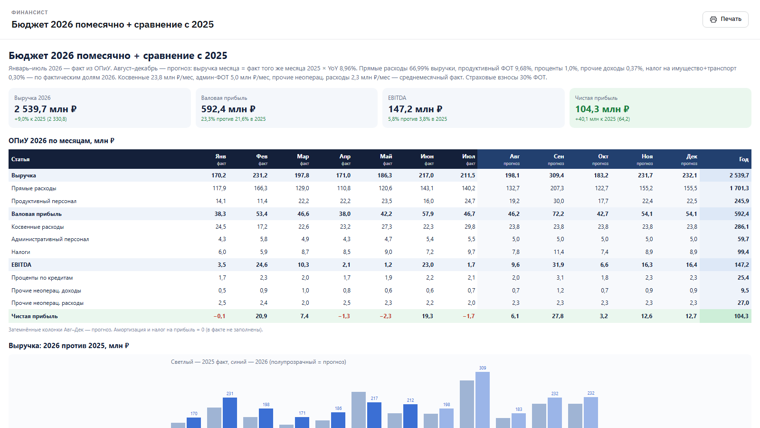Select the Валовая прибыль summary card
This screenshot has height=428, width=760.
pyautogui.click(x=286, y=108)
